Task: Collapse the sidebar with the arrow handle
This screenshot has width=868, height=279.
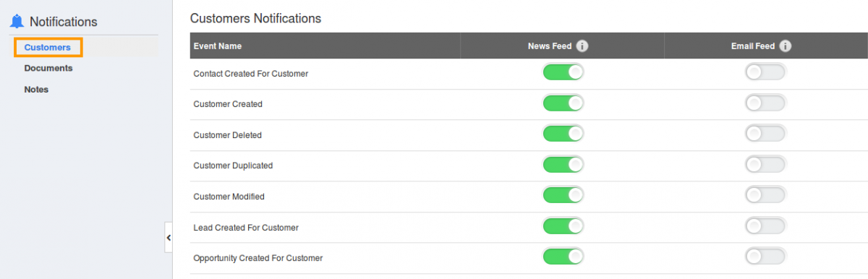Action: coord(169,237)
